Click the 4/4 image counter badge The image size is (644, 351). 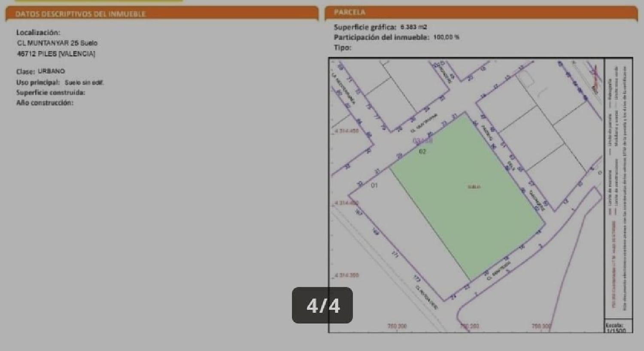pos(322,305)
